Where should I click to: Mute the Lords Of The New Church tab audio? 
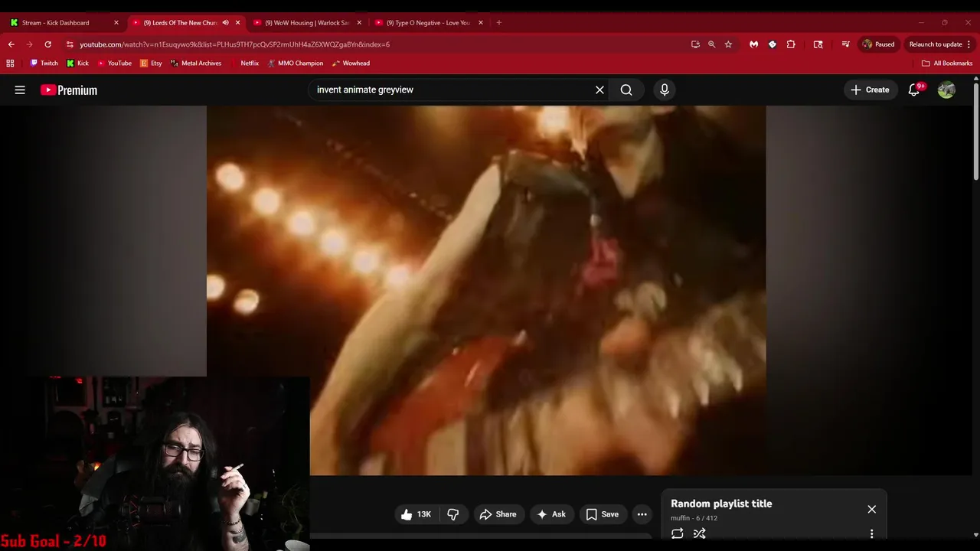tap(225, 23)
